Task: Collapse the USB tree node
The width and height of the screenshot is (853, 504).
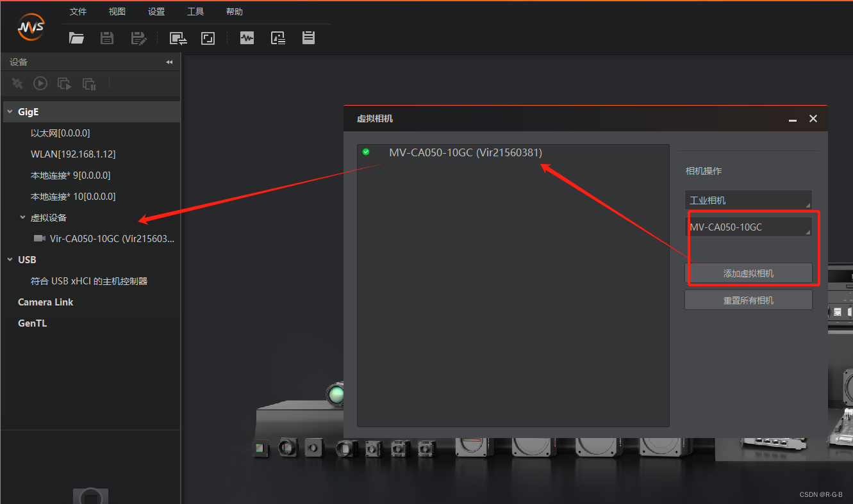Action: tap(10, 259)
